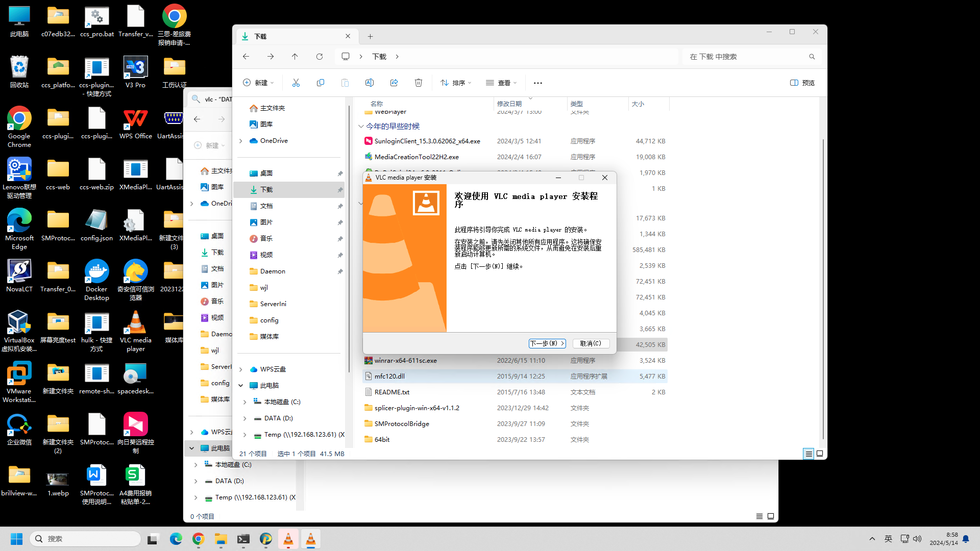Collapse 此电脑 in front navigation pane
Viewport: 980px width, 551px height.
(x=241, y=386)
